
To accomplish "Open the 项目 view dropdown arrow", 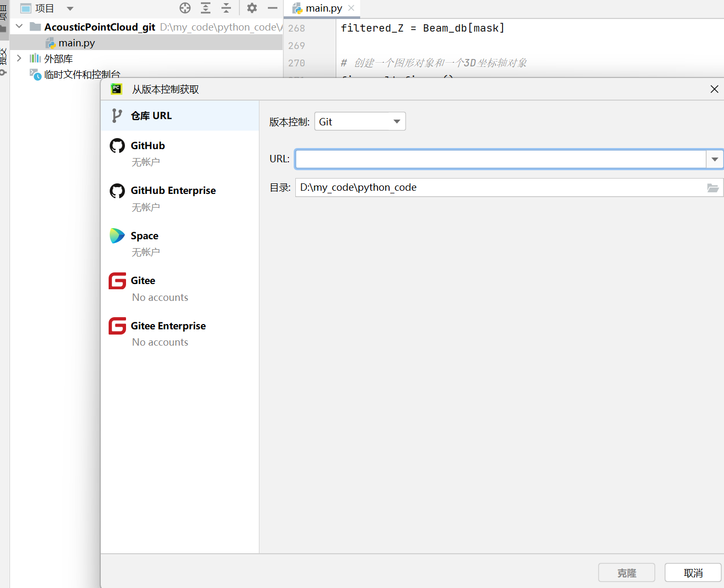I will pos(70,8).
